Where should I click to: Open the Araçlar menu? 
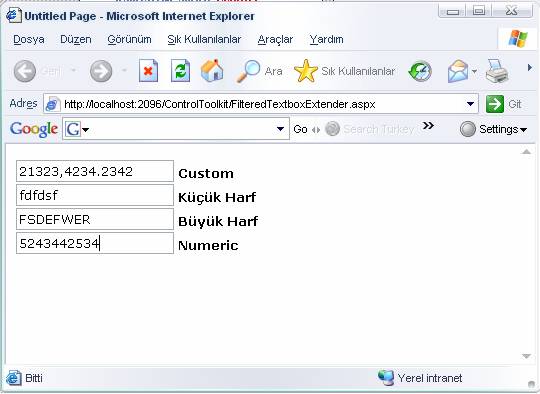coord(275,39)
